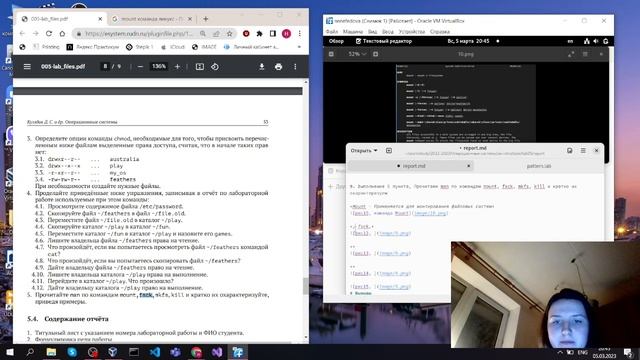Show more bookmarks overflow arrow
Viewport: 640px width, 360px height.
click(299, 47)
